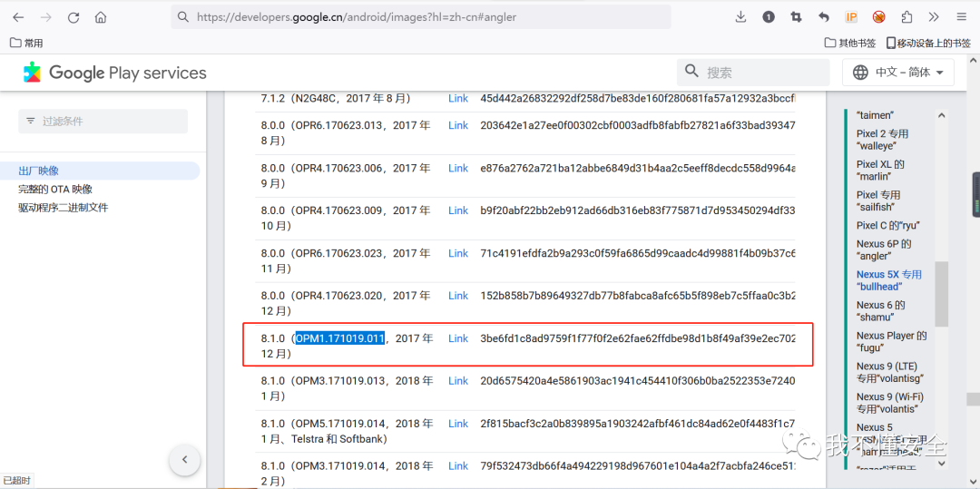Open the 中文 – 简体 language dropdown
Screen dimensions: 980x489
pyautogui.click(x=898, y=73)
